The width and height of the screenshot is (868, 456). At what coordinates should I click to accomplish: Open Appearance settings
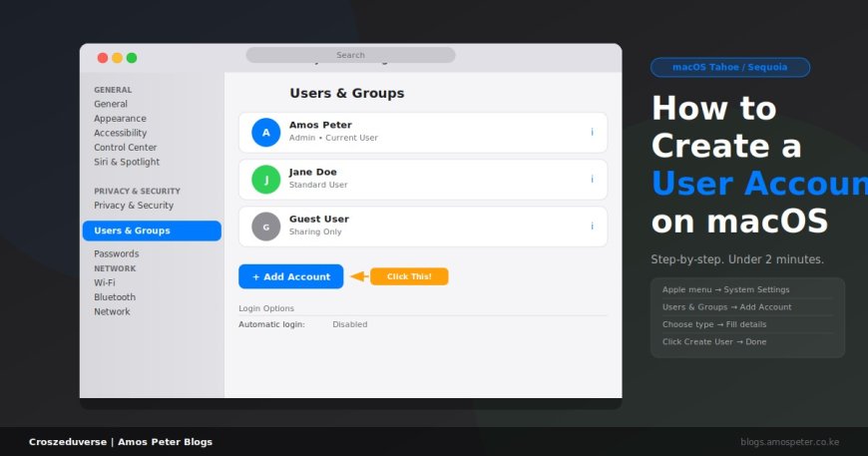click(x=120, y=119)
